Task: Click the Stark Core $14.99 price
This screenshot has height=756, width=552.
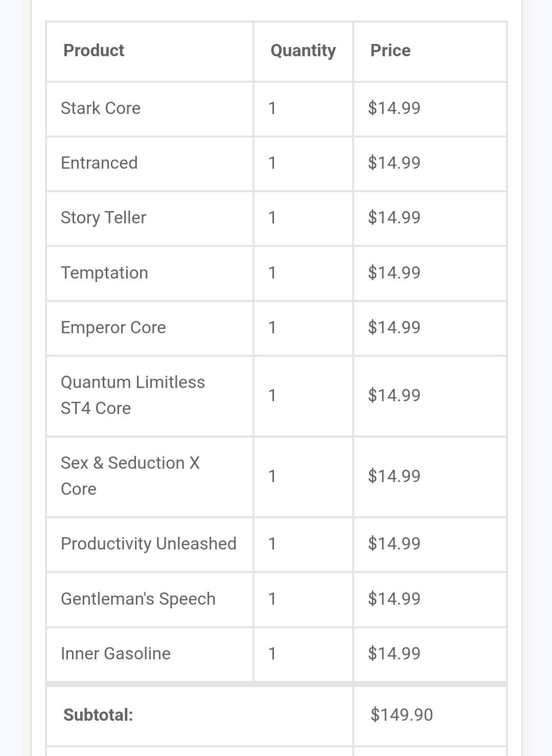Action: click(x=394, y=108)
